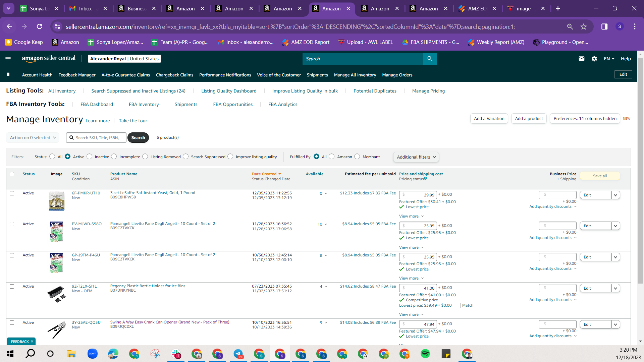Open a new browser tab
Image resolution: width=644 pixels, height=362 pixels.
tap(558, 8)
